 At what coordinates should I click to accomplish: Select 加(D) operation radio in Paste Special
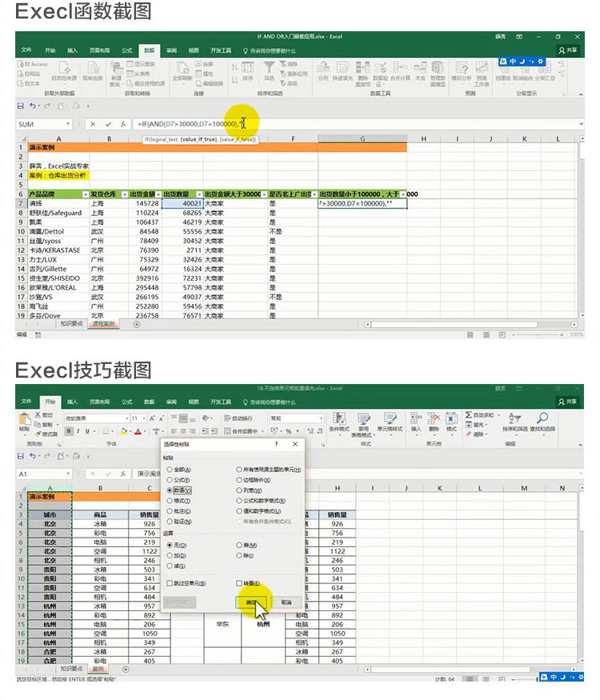pos(170,555)
